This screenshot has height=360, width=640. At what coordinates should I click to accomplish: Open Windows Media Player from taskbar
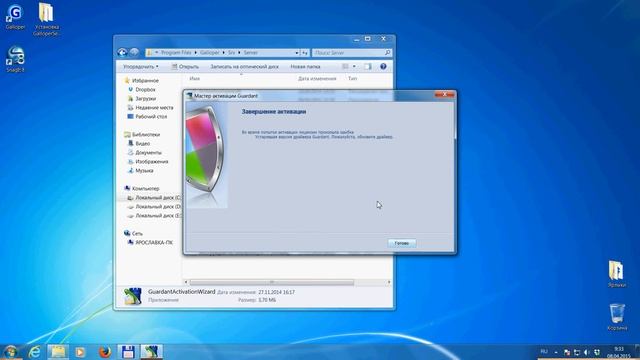coord(80,352)
